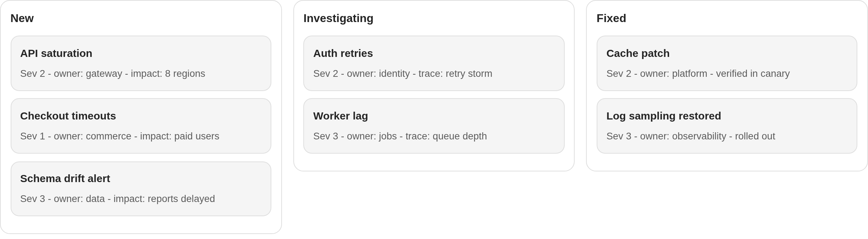Click the Checkout timeouts title text
This screenshot has height=239, width=868.
(68, 116)
